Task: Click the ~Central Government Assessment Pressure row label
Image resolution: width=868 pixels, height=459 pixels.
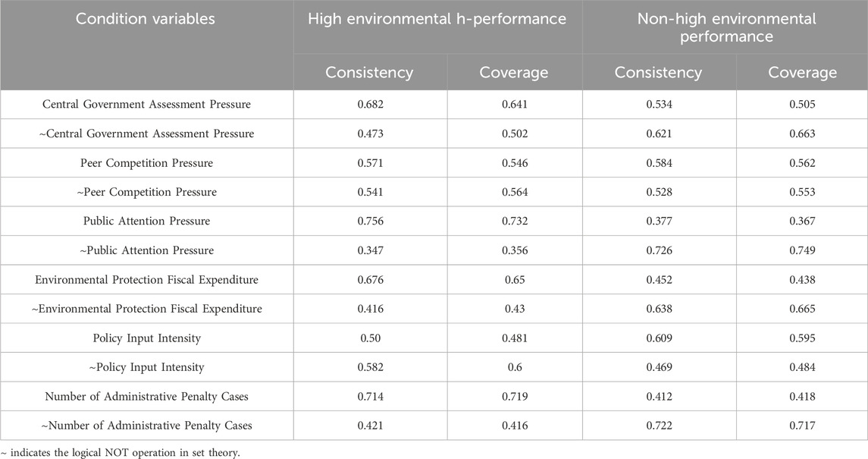Action: 147,134
